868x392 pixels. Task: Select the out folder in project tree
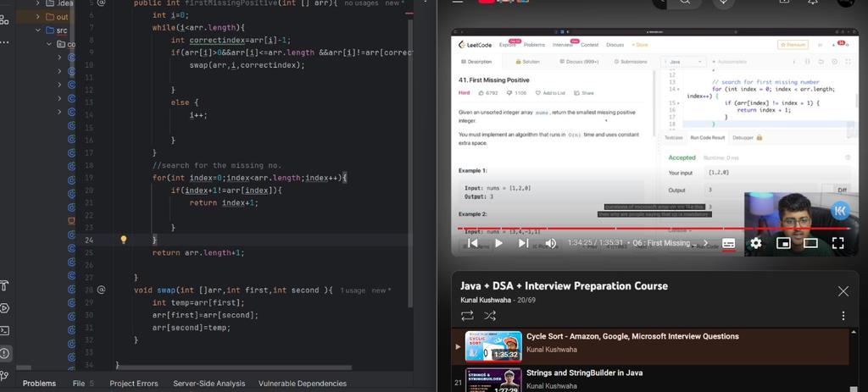pos(62,17)
